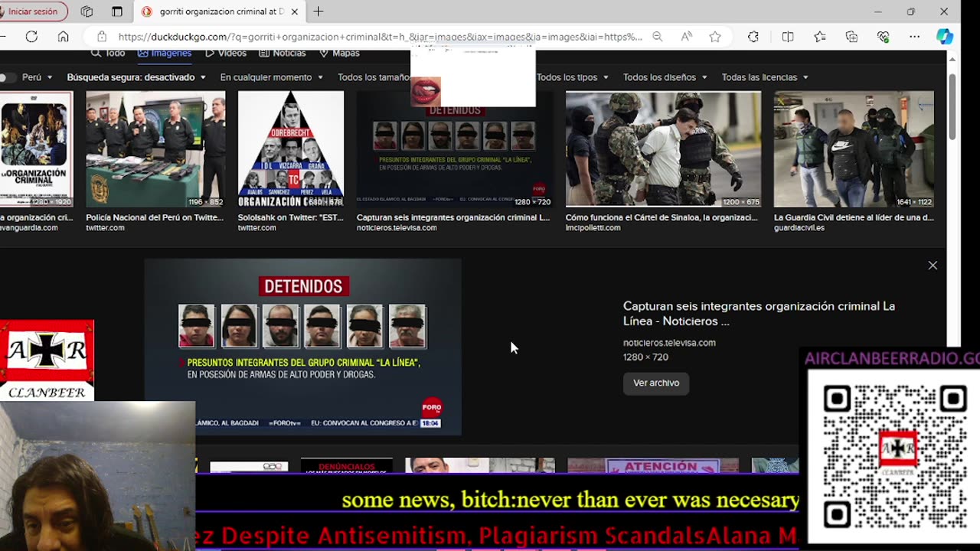Open the Workspaces icon in the title bar

[87, 11]
